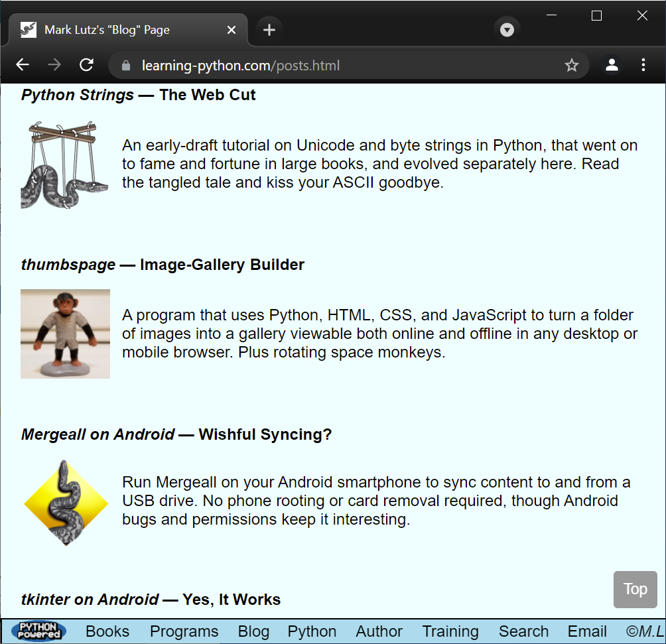The height and width of the screenshot is (644, 666).
Task: Go to Training in the footer bar
Action: pos(450,631)
